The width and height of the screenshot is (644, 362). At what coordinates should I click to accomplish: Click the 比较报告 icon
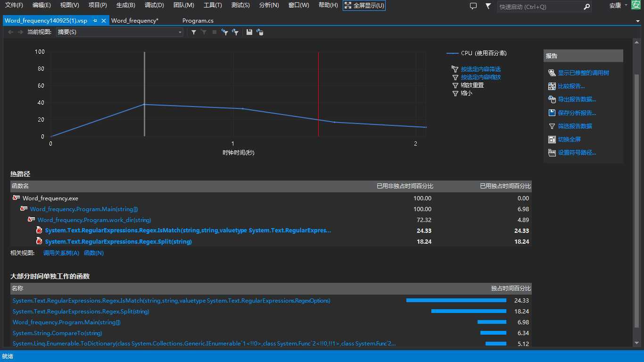(552, 86)
